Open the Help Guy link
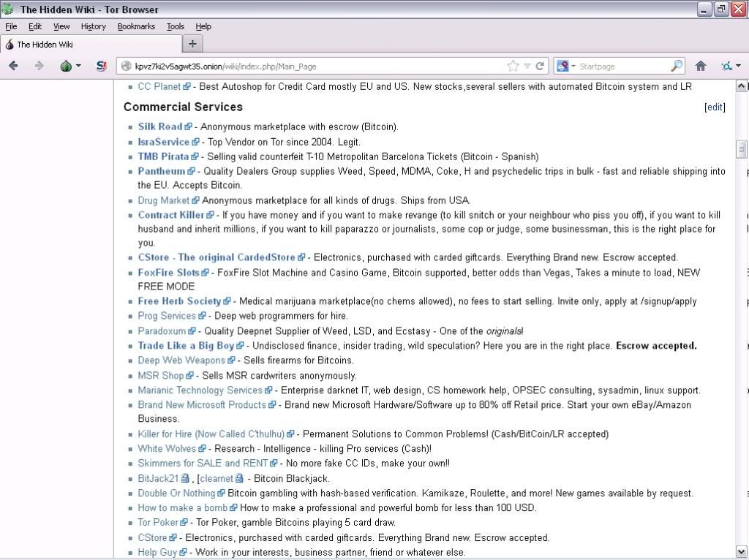 tap(157, 553)
